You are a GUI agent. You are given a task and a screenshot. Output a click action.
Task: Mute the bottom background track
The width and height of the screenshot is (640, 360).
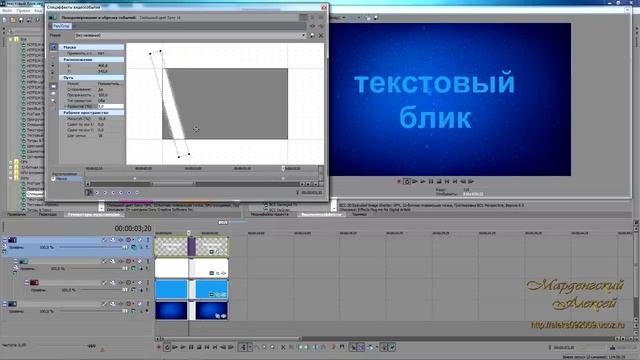click(140, 304)
